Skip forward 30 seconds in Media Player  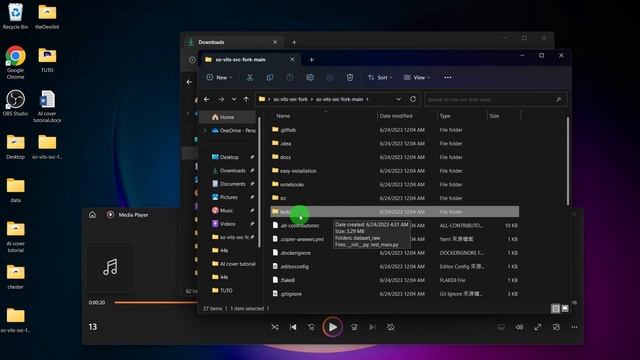pyautogui.click(x=354, y=327)
